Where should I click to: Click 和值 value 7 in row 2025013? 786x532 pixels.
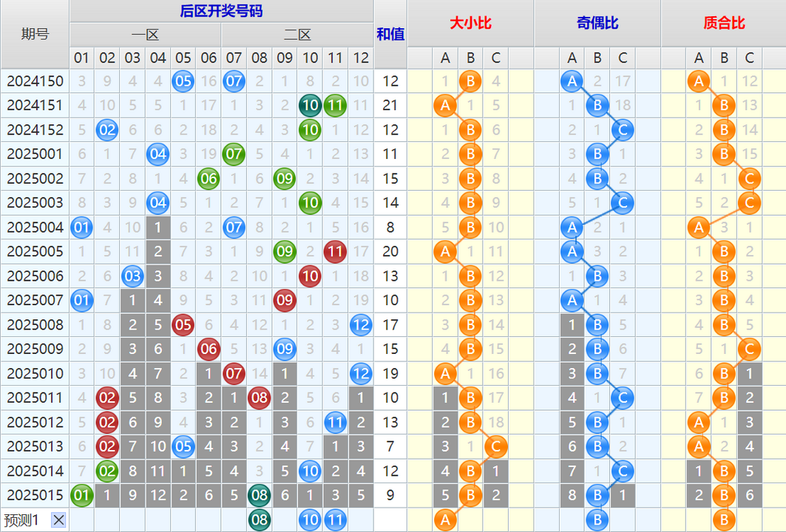[390, 446]
